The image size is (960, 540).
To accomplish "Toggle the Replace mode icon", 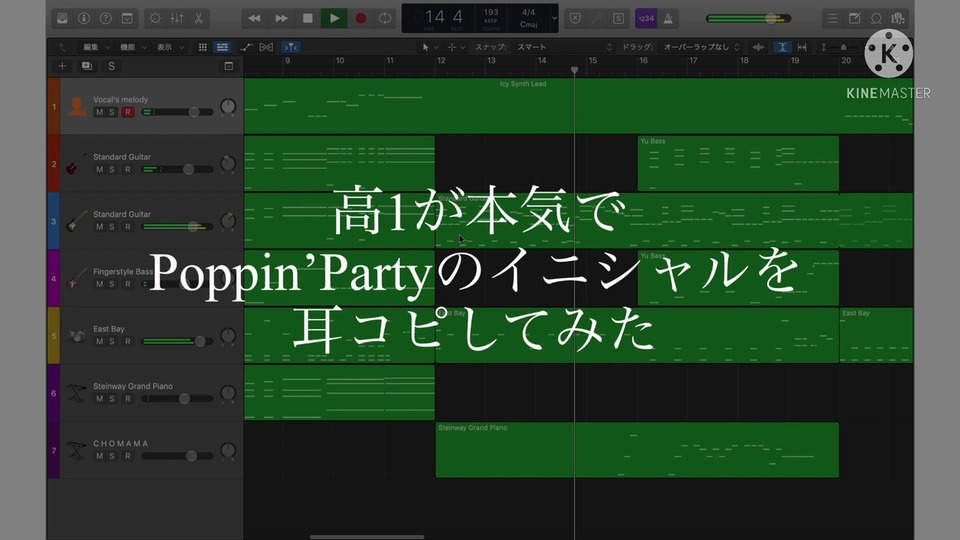I will point(575,18).
